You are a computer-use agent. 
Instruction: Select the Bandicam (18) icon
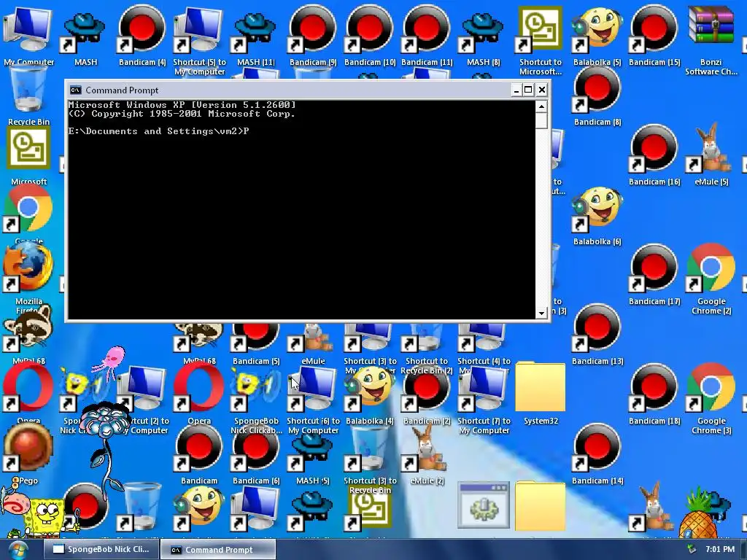[654, 389]
